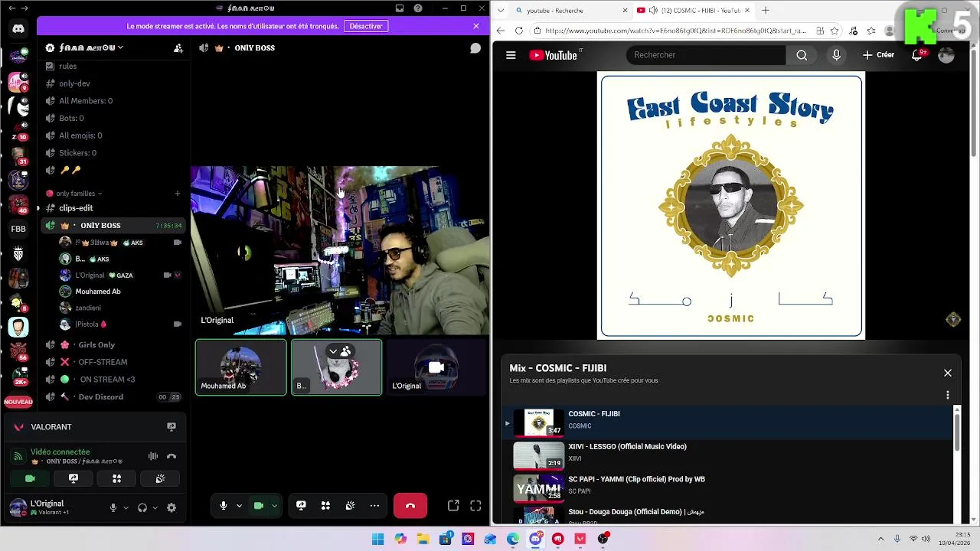Viewport: 980px width, 551px height.
Task: Dismiss streamer mode banner
Action: coord(476,26)
